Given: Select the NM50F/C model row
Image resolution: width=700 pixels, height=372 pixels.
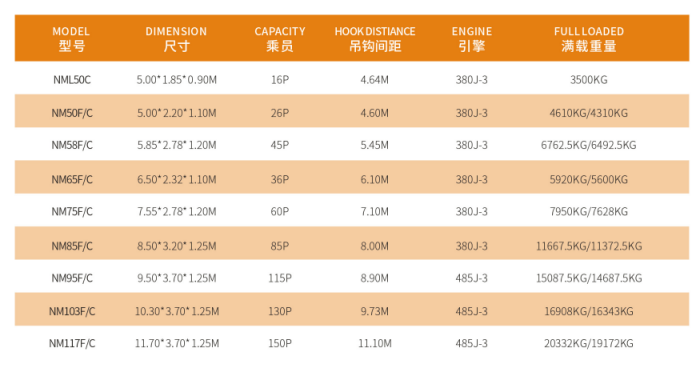Looking at the screenshot, I should [352, 111].
